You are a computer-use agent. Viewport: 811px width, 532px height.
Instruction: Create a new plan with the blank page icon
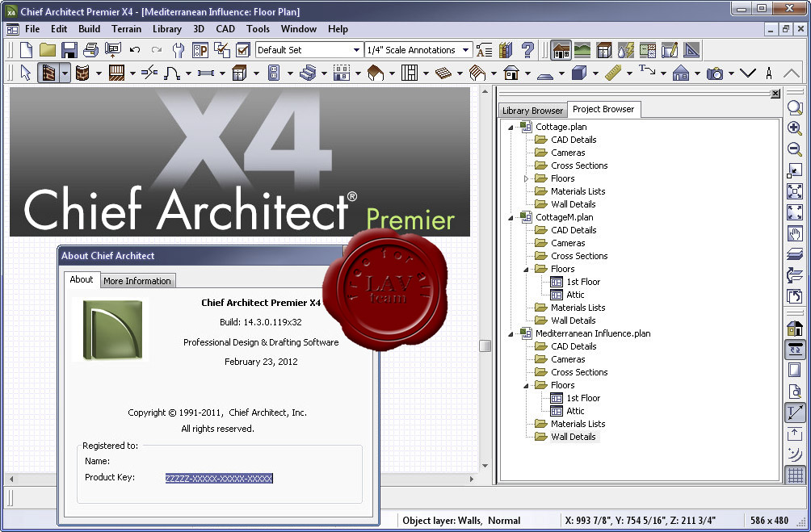click(26, 50)
